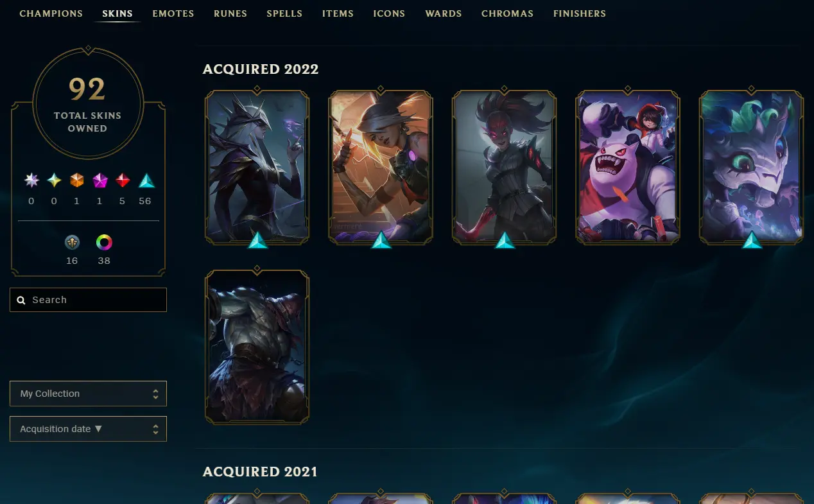This screenshot has height=504, width=814.
Task: Switch to the Champions tab
Action: tap(51, 13)
